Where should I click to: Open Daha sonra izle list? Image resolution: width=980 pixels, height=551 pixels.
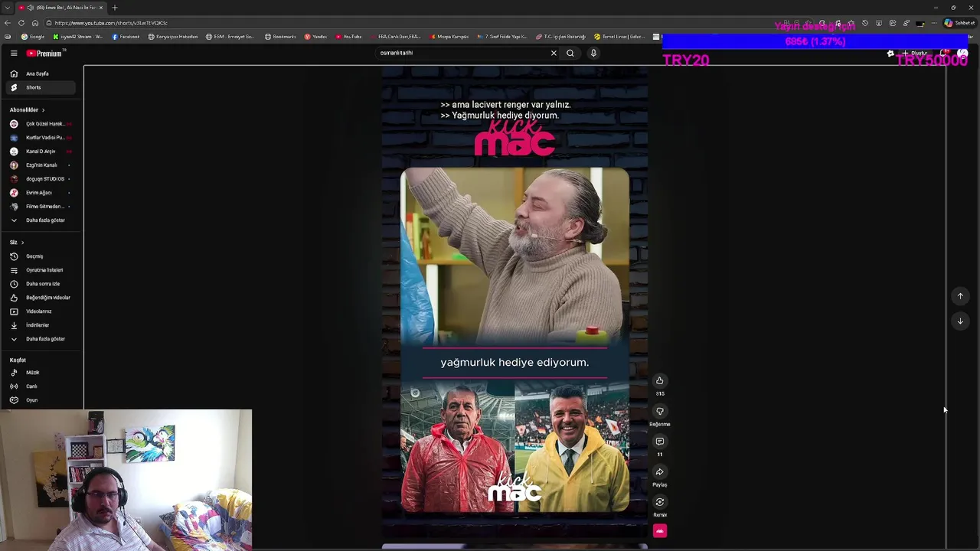coord(41,284)
